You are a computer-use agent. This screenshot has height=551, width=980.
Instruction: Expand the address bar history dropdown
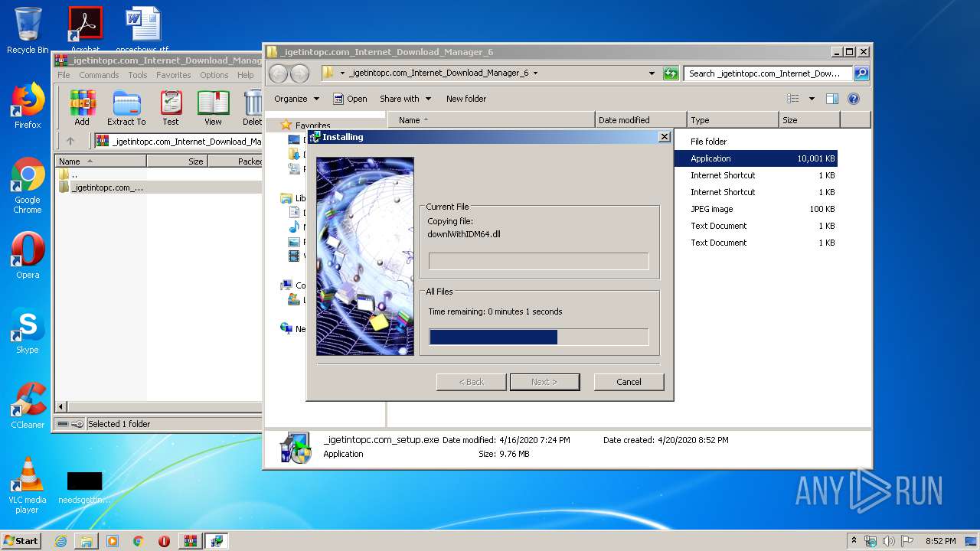652,73
